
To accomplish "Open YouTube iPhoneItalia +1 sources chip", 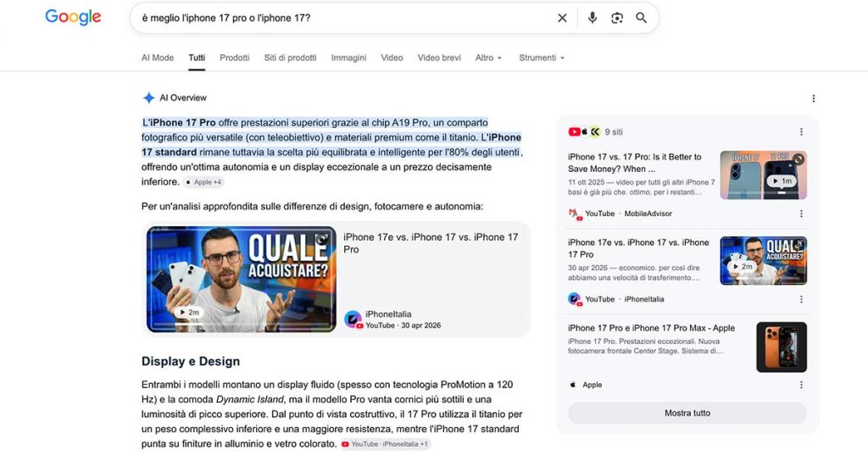I will [385, 444].
